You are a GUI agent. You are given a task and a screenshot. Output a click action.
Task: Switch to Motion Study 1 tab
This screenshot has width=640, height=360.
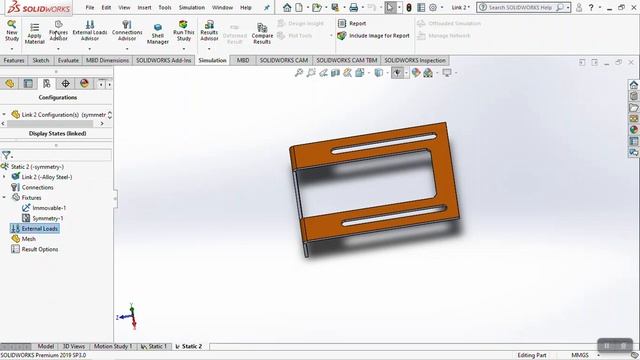click(113, 346)
